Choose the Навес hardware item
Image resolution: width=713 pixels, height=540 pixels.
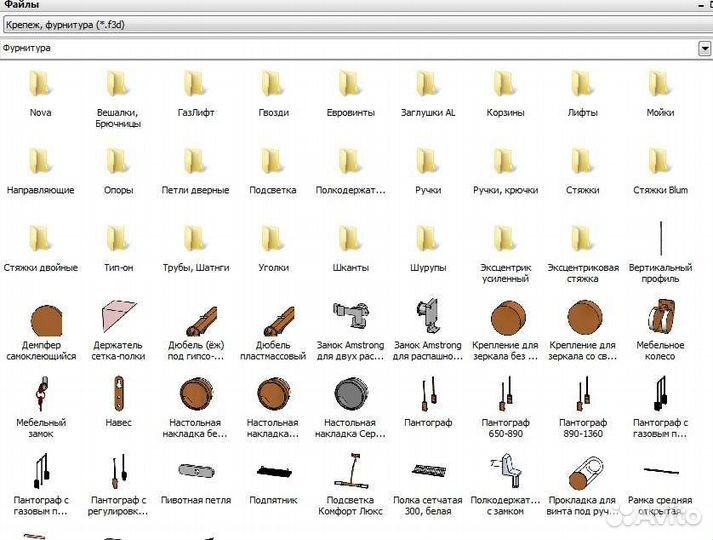[118, 396]
